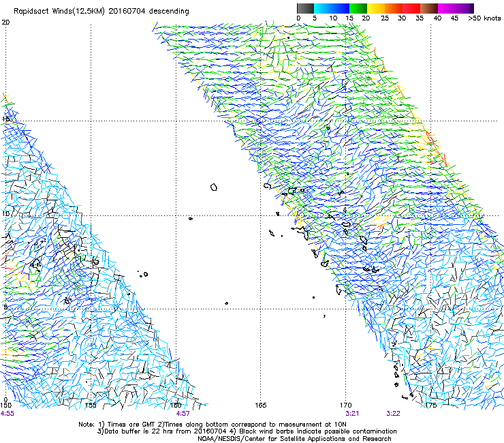Click the '155' longitude axis label

point(91,405)
